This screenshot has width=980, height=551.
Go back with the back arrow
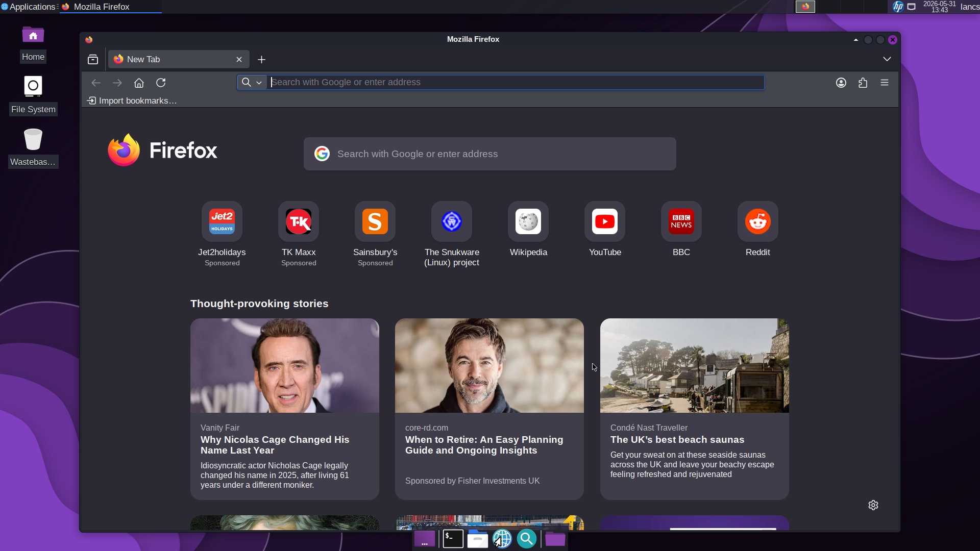tap(96, 83)
